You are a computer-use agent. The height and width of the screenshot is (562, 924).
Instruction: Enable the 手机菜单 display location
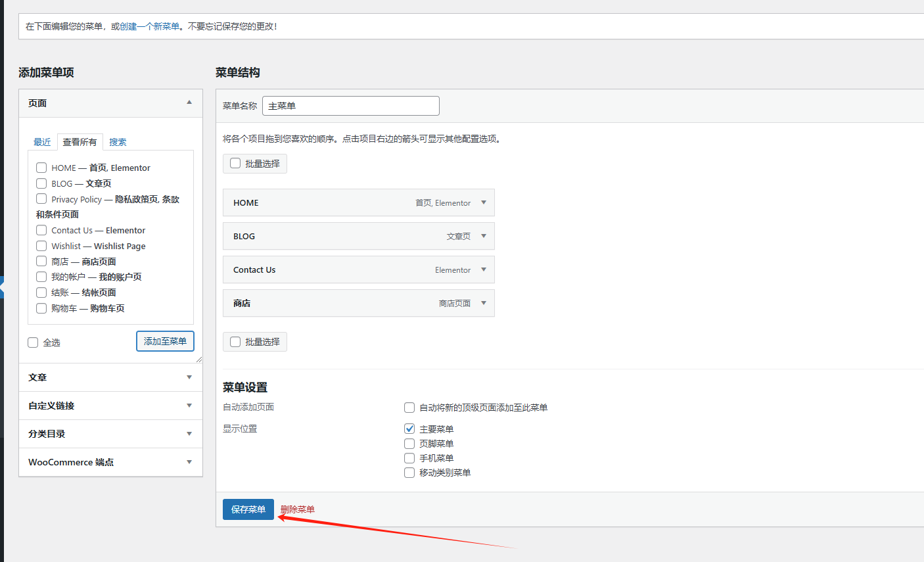(409, 457)
